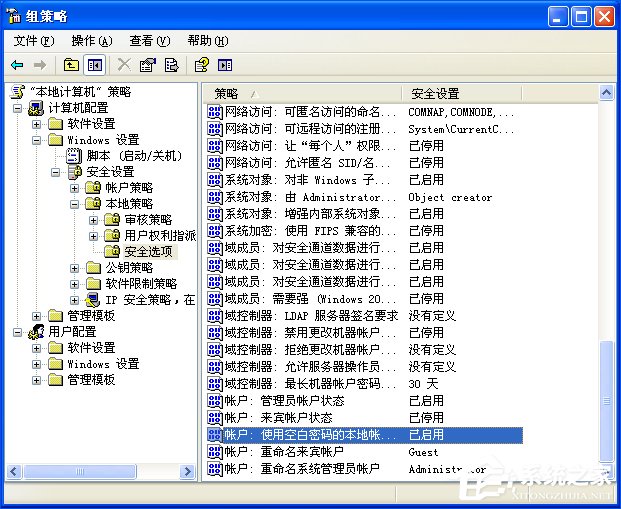Screen dimensions: 621x509
Task: Click the 用户配置 user icon in tree
Action: (x=36, y=331)
